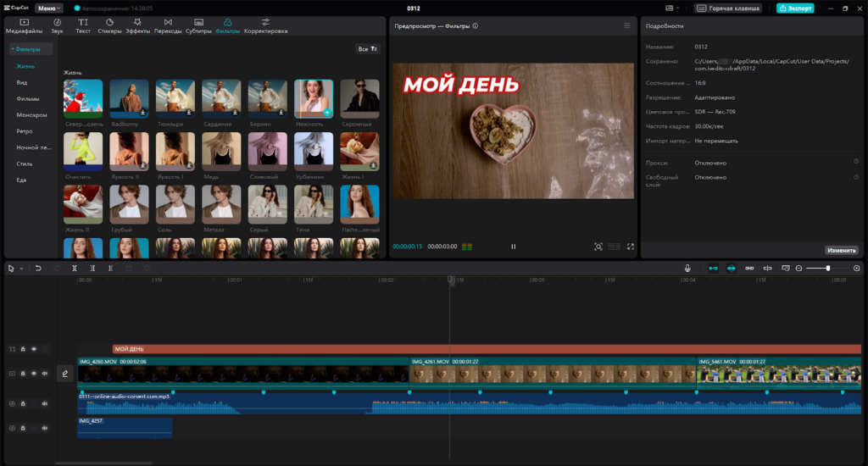This screenshot has width=868, height=466.
Task: Open the Все filter sort dropdown
Action: coord(368,49)
